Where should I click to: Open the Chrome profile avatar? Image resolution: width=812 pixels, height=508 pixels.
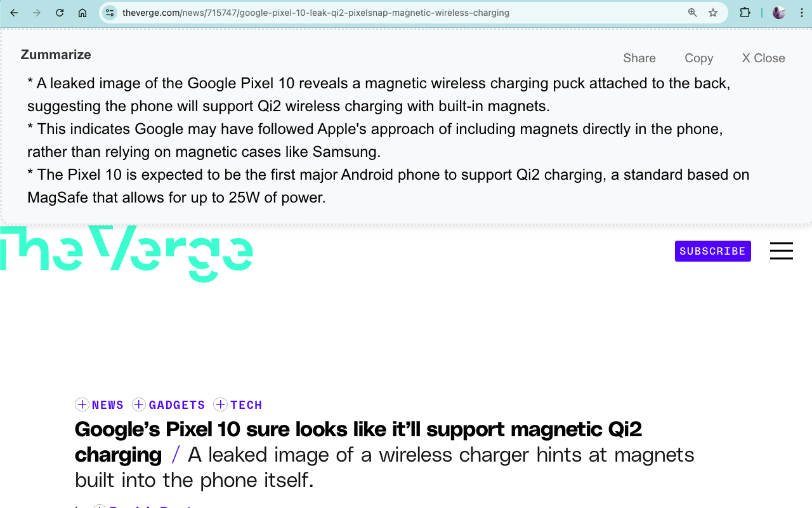click(x=779, y=13)
